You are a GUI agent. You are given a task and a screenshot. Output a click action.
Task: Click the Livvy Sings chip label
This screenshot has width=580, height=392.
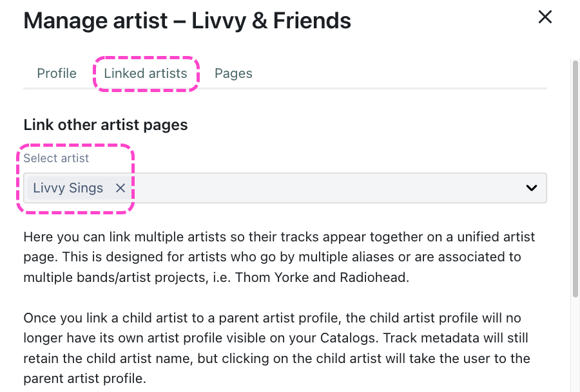tap(68, 188)
